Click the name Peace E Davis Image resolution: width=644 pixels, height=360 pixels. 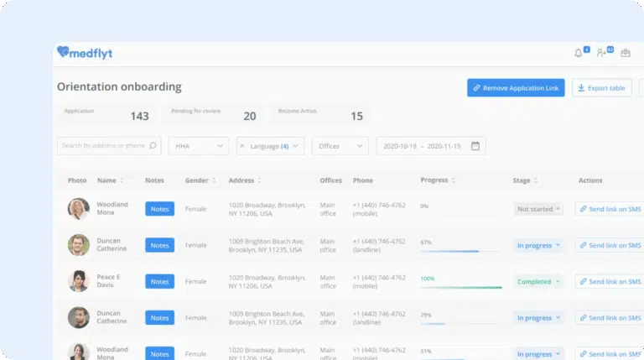[108, 281]
